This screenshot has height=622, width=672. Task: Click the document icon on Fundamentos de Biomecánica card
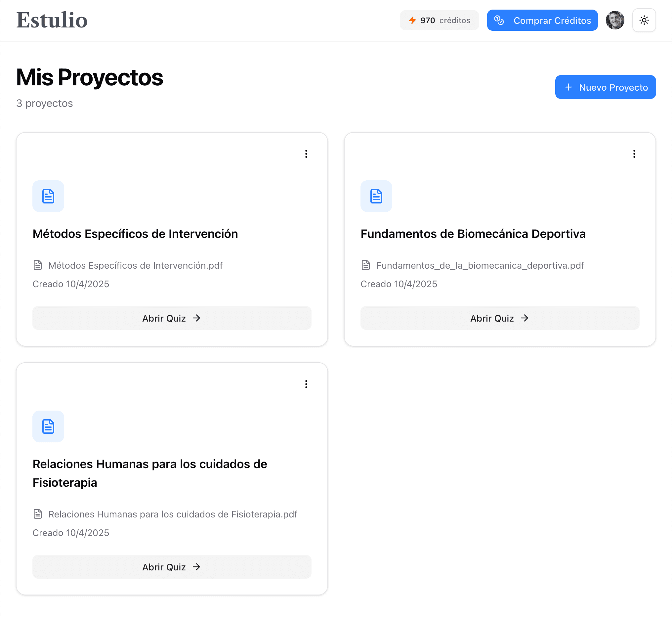[376, 196]
